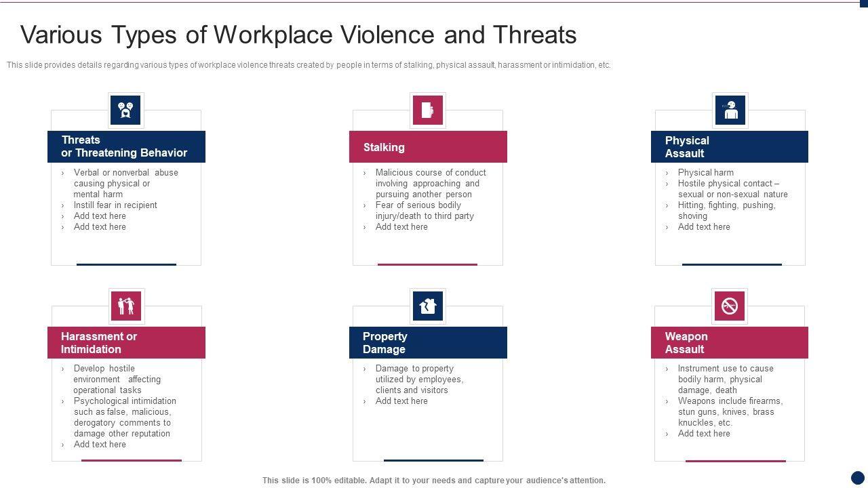Click 'Add text here' under Harassment or Intimidation
The height and width of the screenshot is (488, 868).
pos(100,444)
